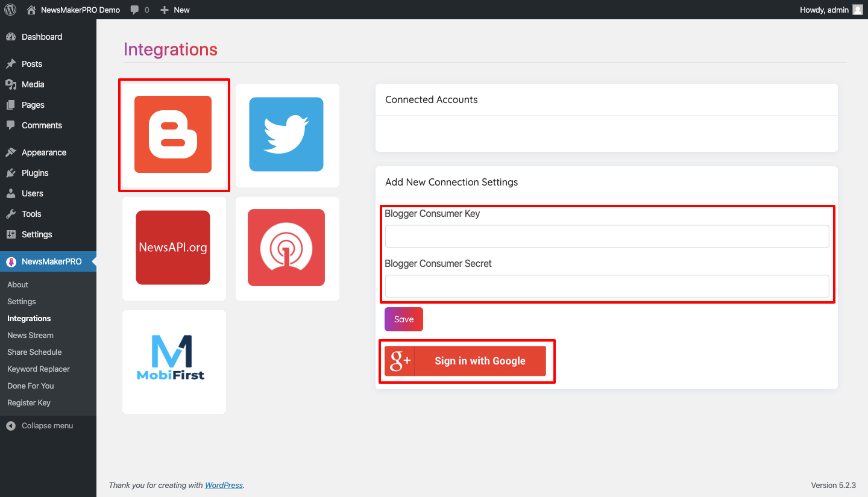Click the Tools wrench icon

coord(11,214)
